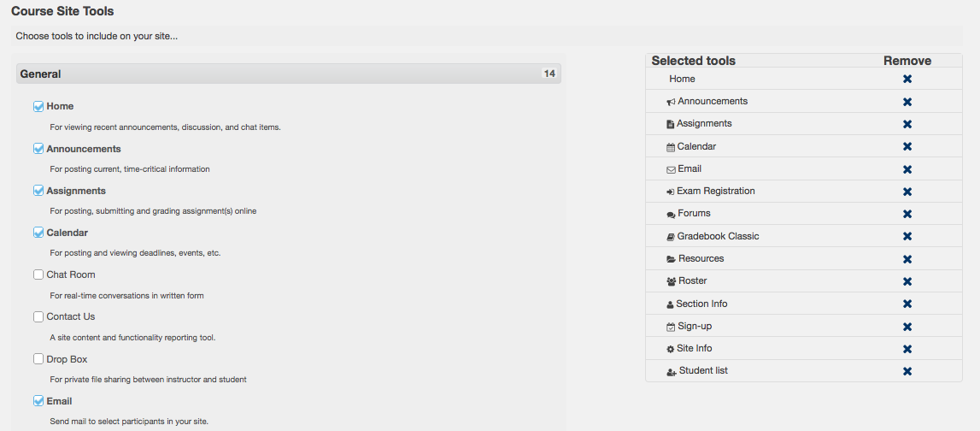Remove Student list via its X
The image size is (980, 431).
tap(907, 372)
